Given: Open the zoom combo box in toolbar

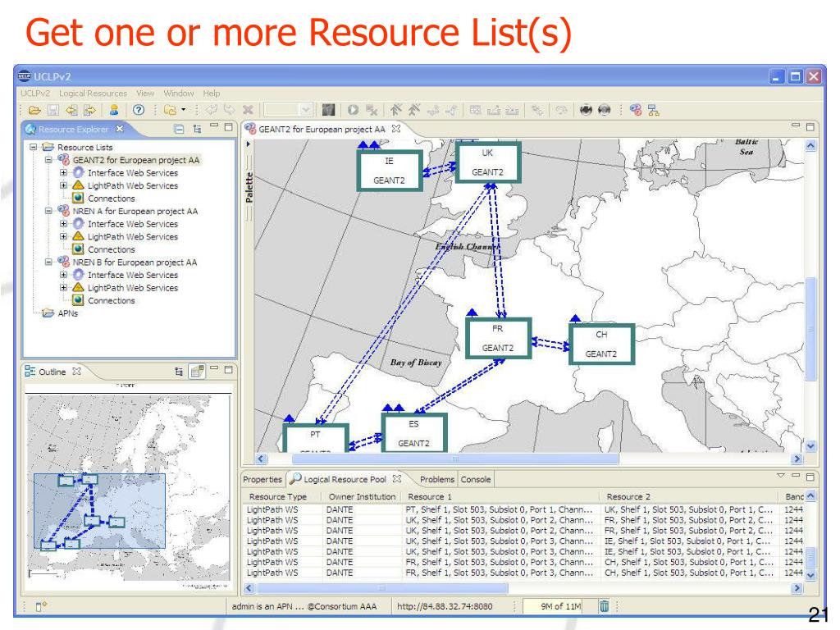Looking at the screenshot, I should coord(288,111).
